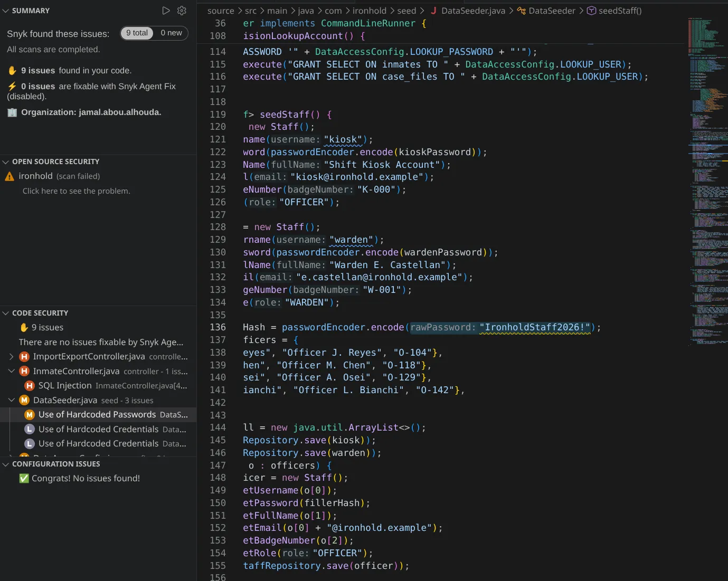Viewport: 728px width, 581px height.
Task: Collapse the DataSeeder.java tree node
Action: point(12,400)
